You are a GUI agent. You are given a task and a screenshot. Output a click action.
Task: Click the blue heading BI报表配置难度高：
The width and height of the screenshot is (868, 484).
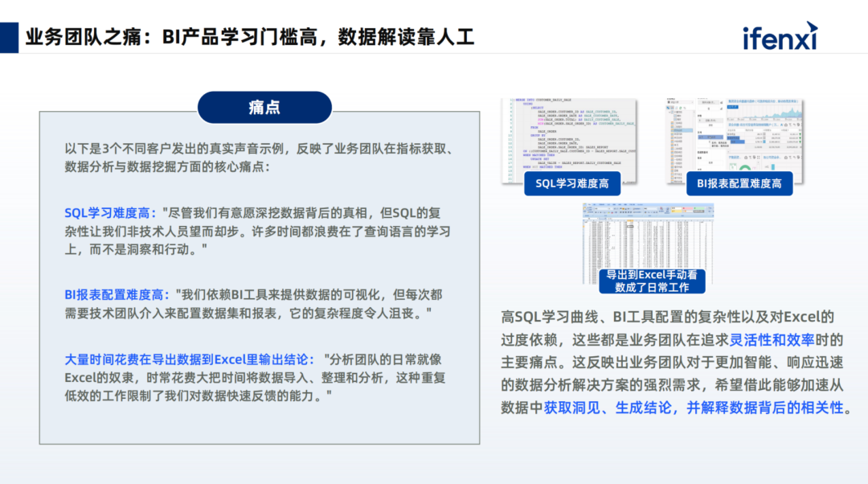[117, 294]
